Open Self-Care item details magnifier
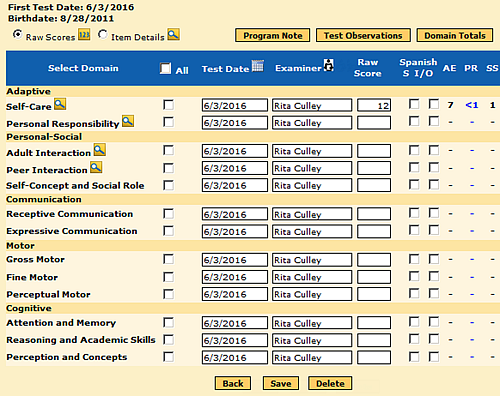 (x=60, y=104)
